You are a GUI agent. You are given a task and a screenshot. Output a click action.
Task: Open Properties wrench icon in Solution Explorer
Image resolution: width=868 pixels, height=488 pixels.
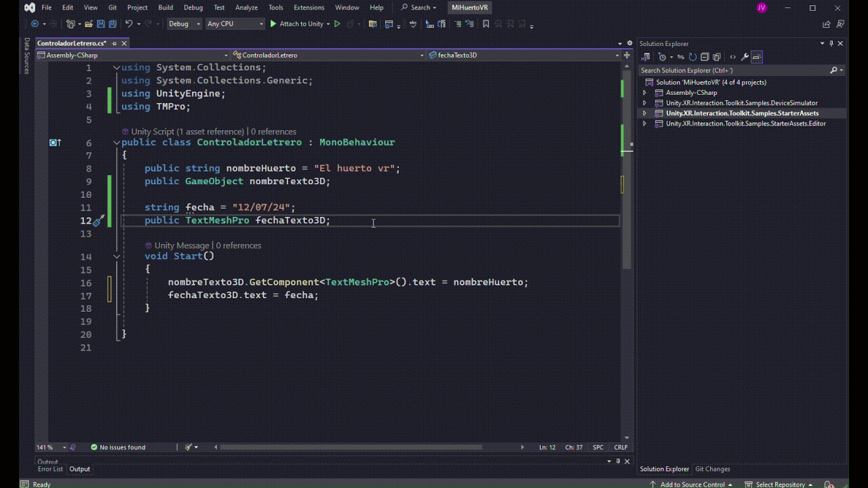point(745,57)
